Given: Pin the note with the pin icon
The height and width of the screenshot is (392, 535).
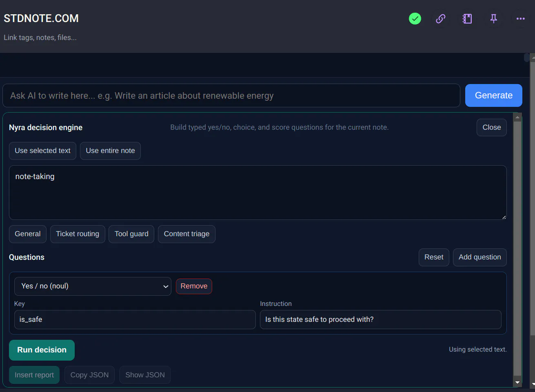Looking at the screenshot, I should [x=494, y=18].
